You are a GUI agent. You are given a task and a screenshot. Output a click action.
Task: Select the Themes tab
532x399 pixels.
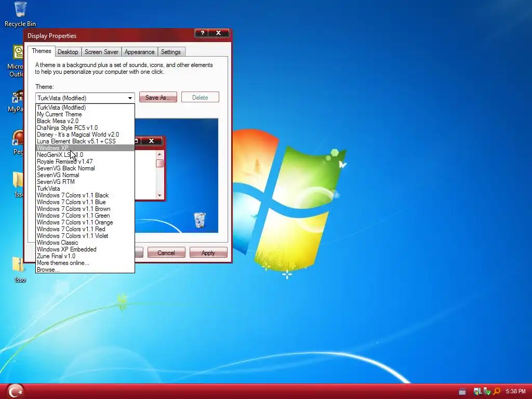click(x=42, y=51)
